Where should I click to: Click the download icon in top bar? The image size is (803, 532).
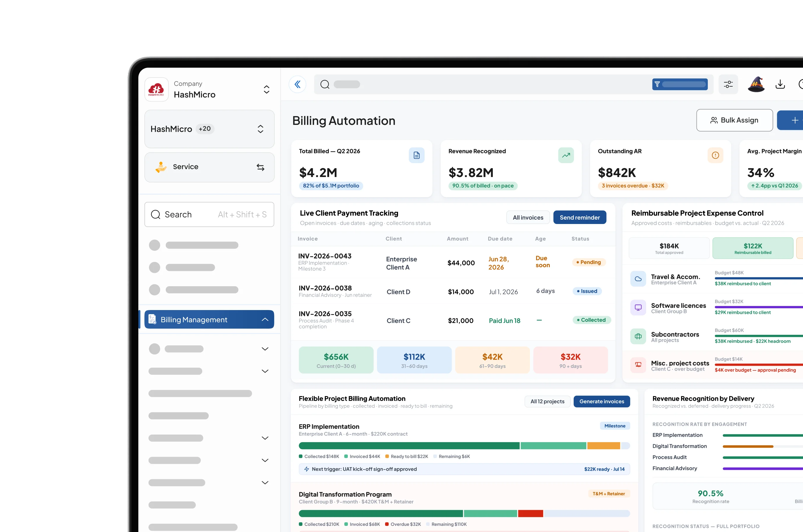pos(780,84)
